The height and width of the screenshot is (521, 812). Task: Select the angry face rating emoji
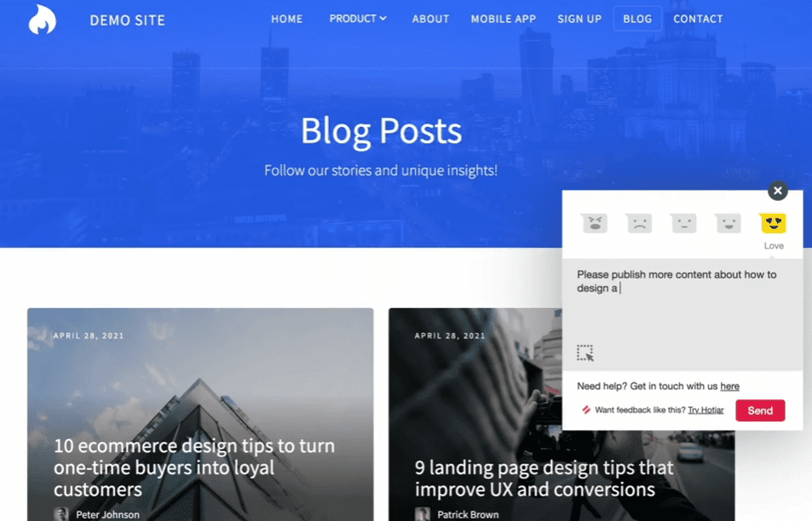[x=595, y=224]
